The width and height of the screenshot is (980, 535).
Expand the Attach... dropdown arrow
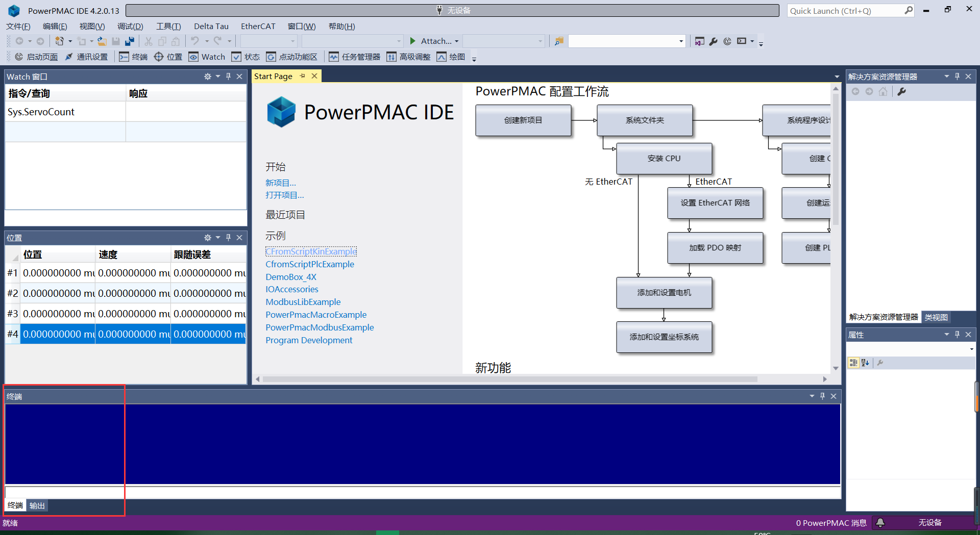point(456,41)
